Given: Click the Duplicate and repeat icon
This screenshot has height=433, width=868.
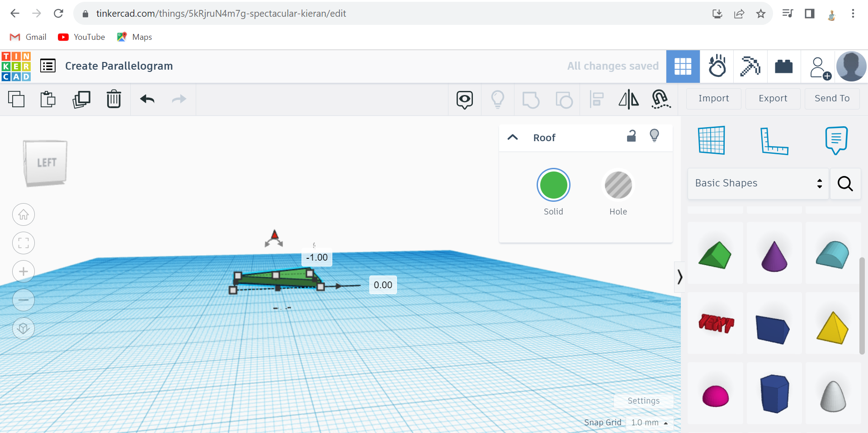Looking at the screenshot, I should 81,99.
